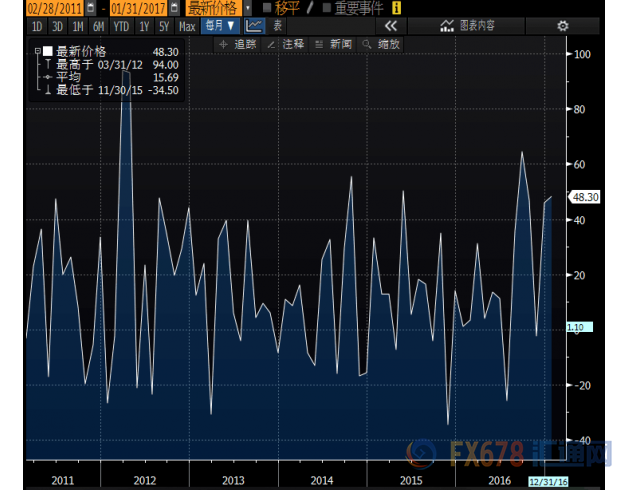Toggle the 最新价格 legend series box

point(47,50)
